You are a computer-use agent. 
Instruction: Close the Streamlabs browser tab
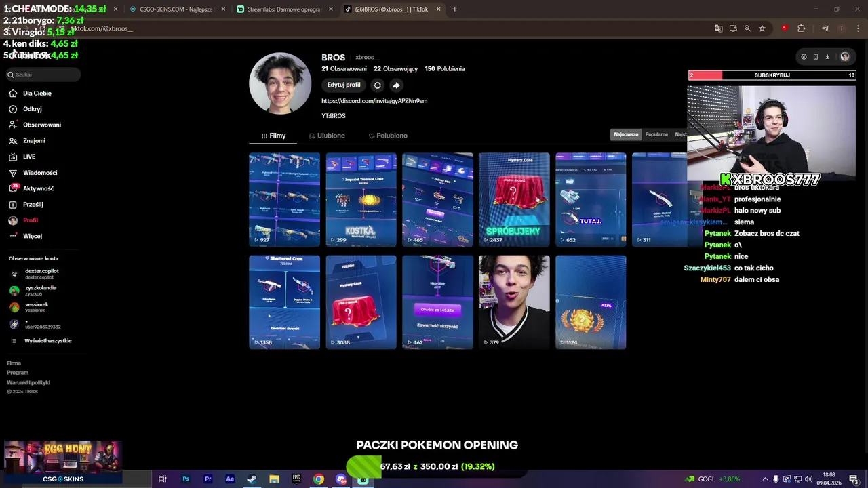tap(330, 9)
